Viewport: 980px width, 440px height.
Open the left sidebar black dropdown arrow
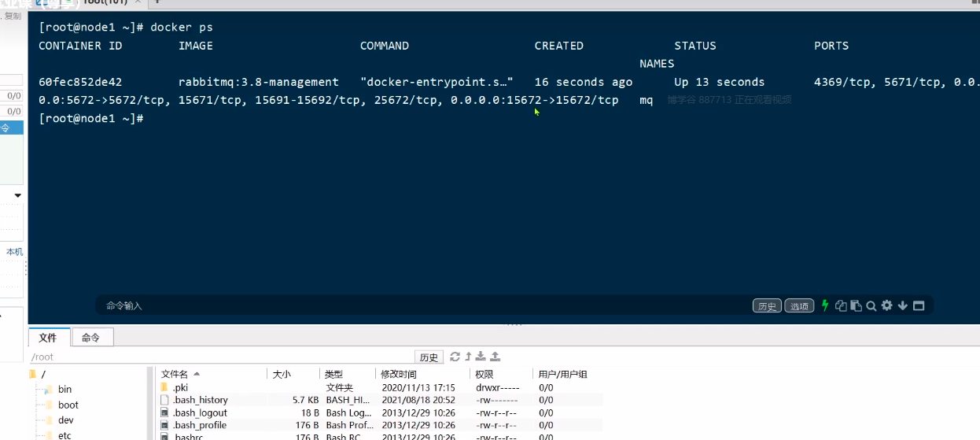click(17, 195)
